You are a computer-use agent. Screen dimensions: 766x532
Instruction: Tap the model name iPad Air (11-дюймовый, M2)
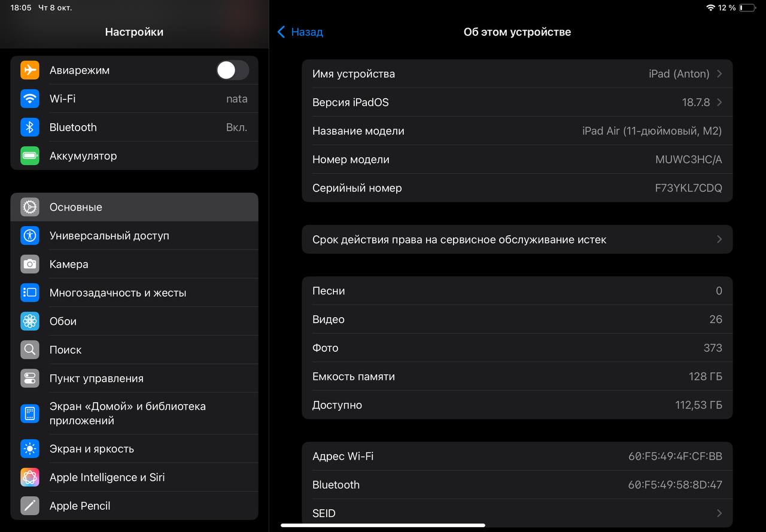click(652, 131)
